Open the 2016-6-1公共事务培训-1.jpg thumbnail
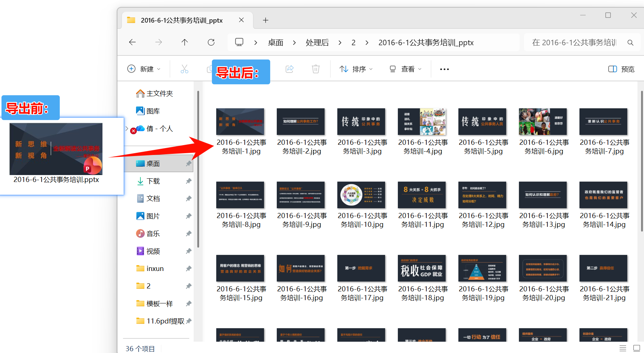This screenshot has width=644, height=353. pyautogui.click(x=240, y=121)
